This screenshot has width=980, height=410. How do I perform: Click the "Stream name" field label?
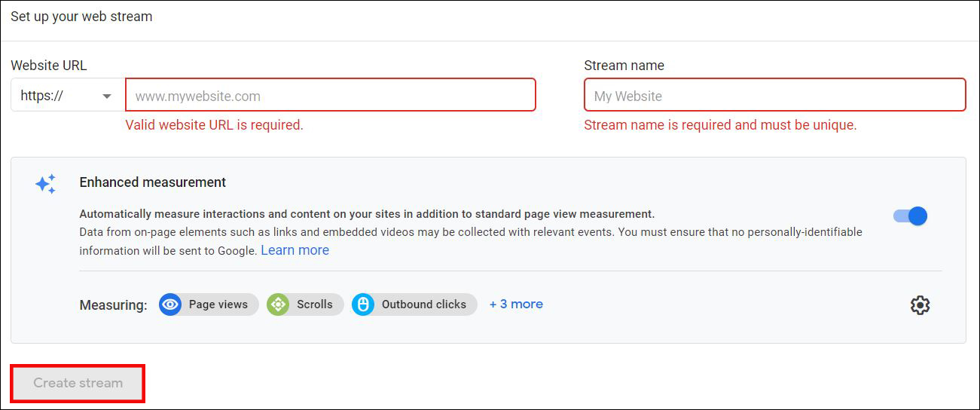coord(624,66)
